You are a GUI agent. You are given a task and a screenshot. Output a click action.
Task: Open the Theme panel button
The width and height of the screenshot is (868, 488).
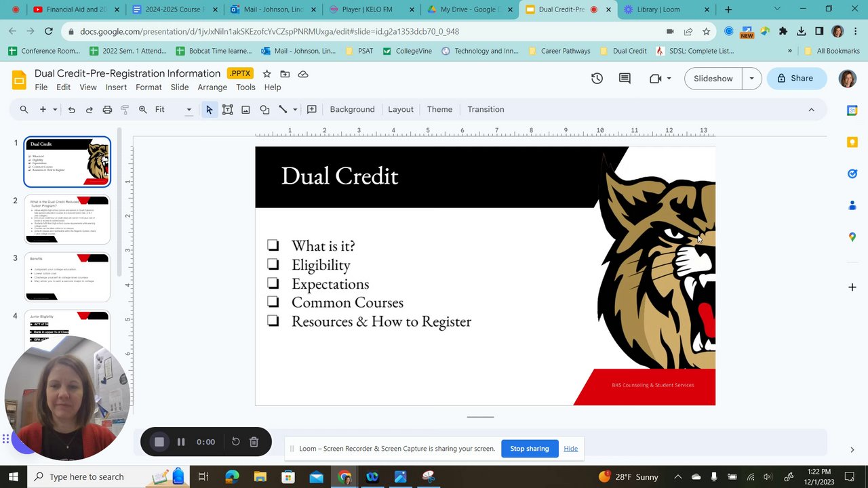[x=439, y=109]
